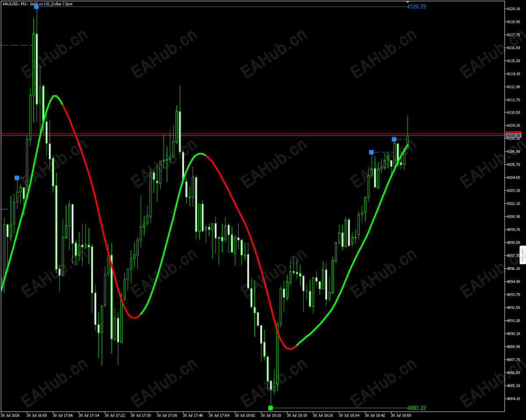Viewport: 526px width, 420px height.
Task: Click the current price label 4108.38 on the price axis
Action: click(514, 136)
